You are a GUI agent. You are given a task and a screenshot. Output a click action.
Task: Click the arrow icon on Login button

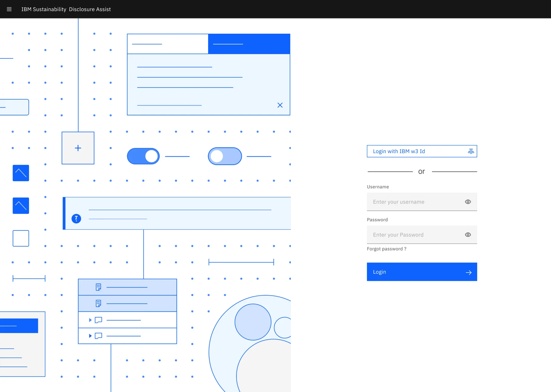pos(468,272)
